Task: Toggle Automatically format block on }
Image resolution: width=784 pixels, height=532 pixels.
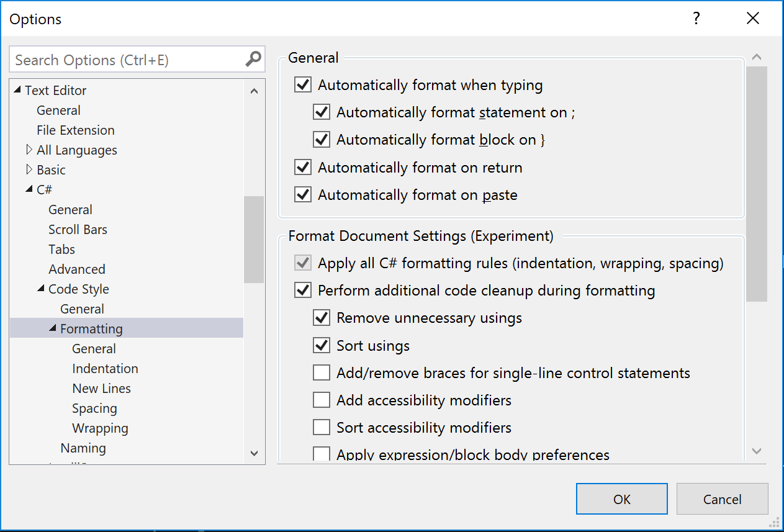Action: pyautogui.click(x=321, y=139)
